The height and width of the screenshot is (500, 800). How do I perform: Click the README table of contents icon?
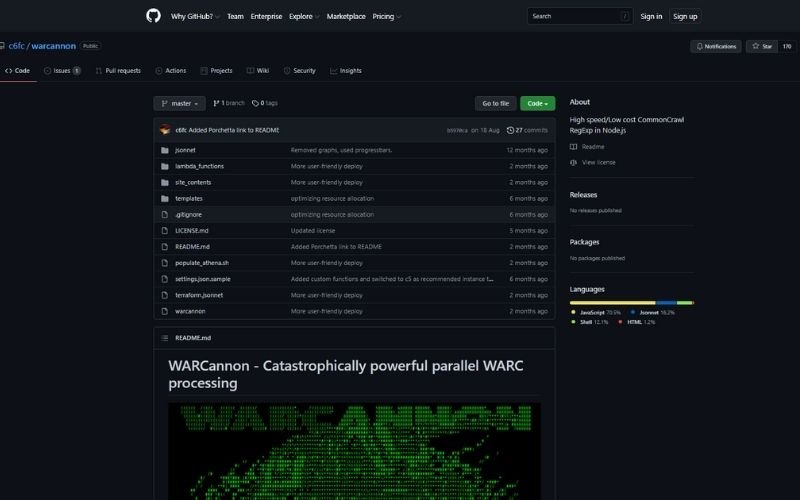pyautogui.click(x=165, y=338)
